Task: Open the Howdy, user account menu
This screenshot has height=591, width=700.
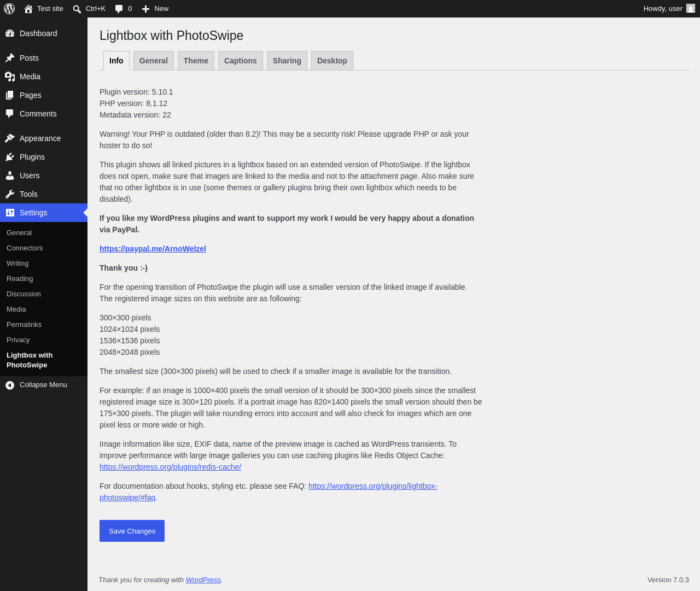Action: pos(669,9)
